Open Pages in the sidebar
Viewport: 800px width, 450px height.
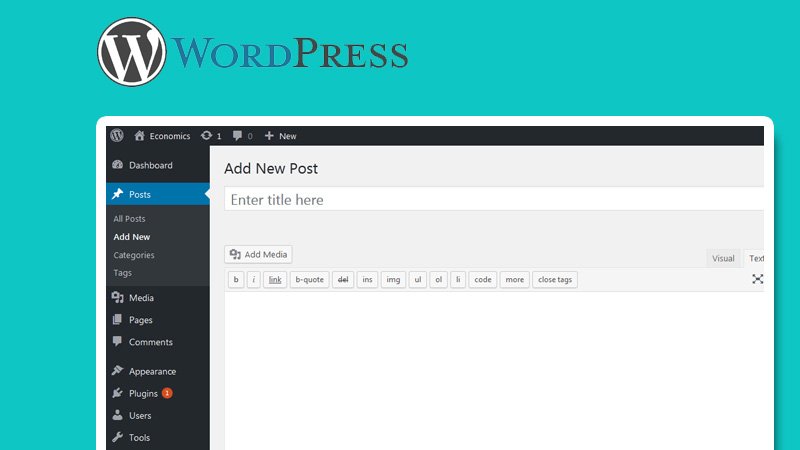pos(158,320)
